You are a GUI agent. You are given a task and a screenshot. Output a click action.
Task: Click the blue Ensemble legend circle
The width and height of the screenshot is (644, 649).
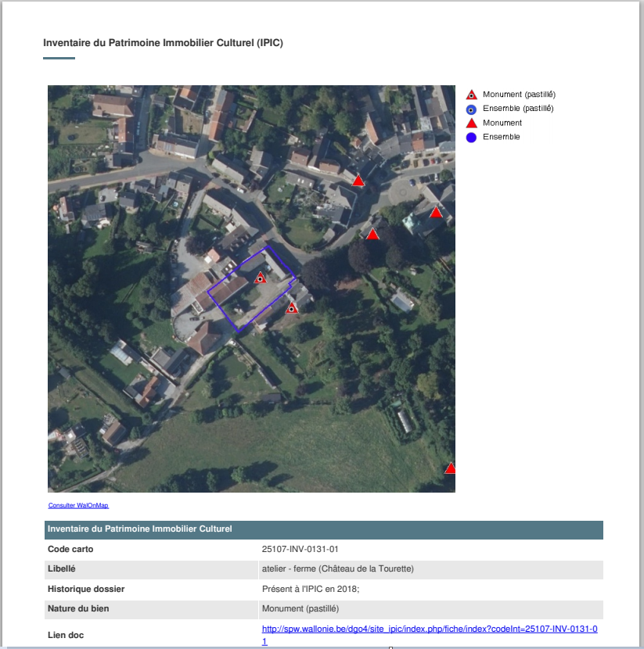pos(471,138)
